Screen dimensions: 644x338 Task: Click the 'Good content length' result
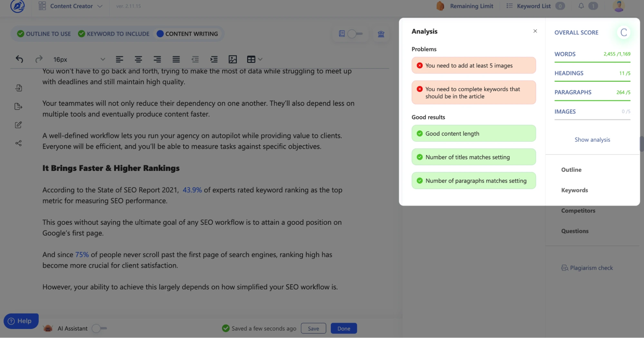pos(474,134)
